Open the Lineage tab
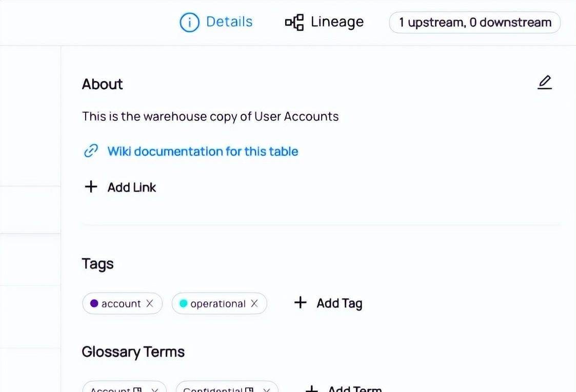 [324, 22]
